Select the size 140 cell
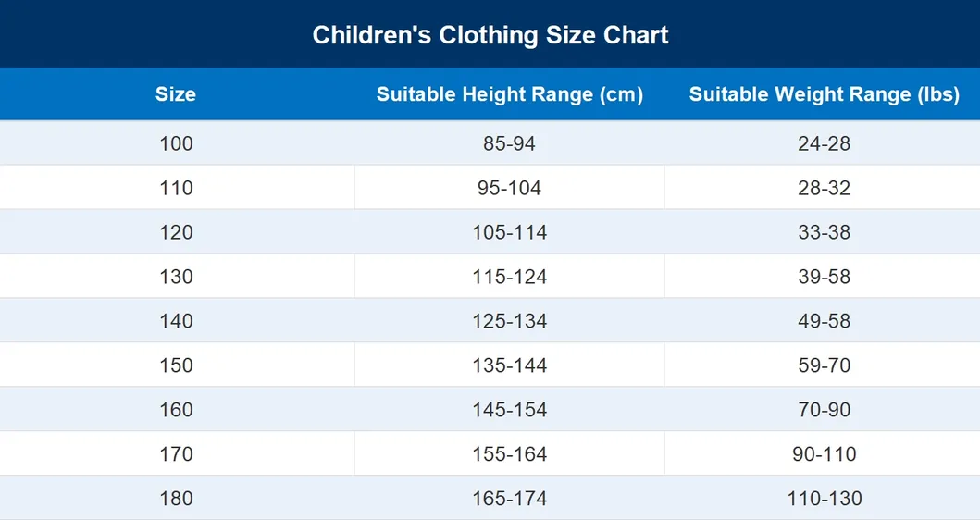980x520 pixels. click(176, 321)
